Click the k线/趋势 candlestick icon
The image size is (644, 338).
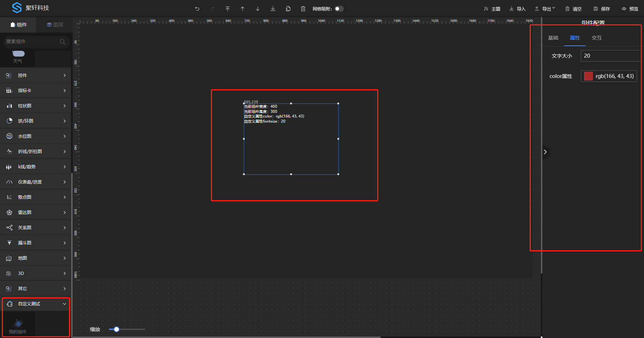[x=9, y=167]
